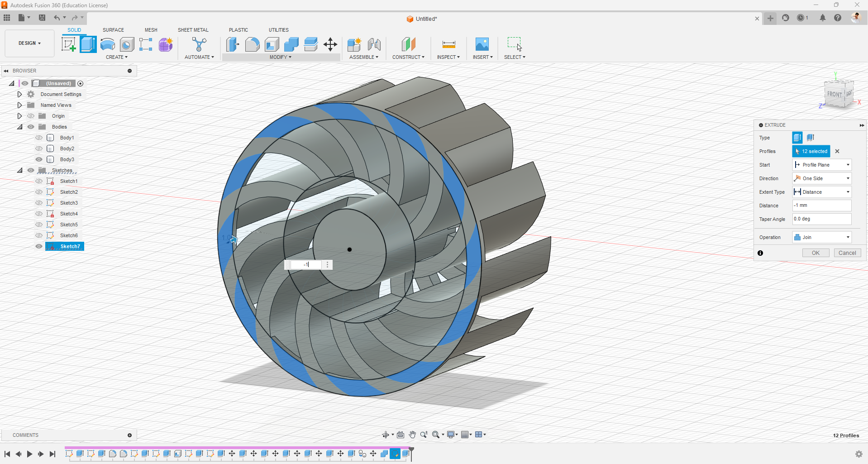Open the MODIFY menu
868x464 pixels.
[x=281, y=57]
